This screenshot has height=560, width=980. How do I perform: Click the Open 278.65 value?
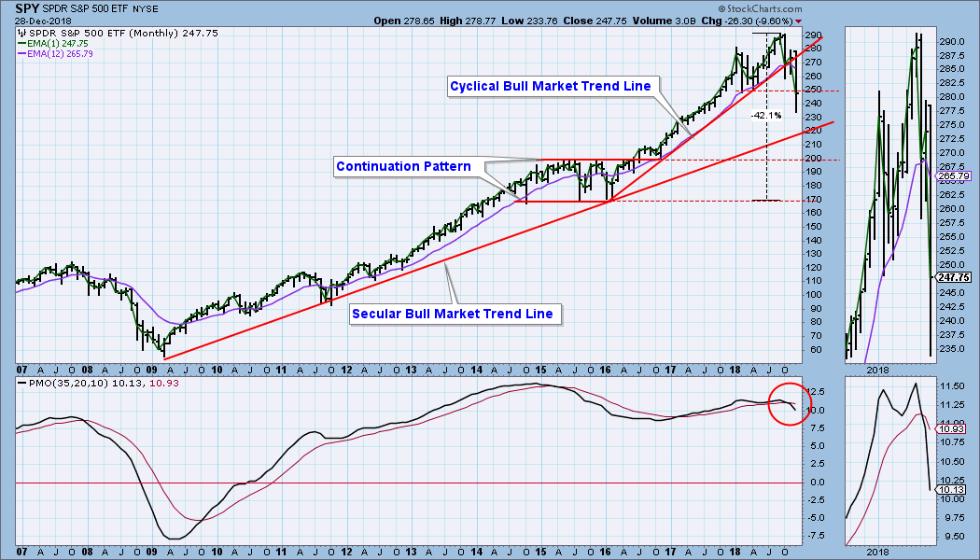[x=404, y=21]
